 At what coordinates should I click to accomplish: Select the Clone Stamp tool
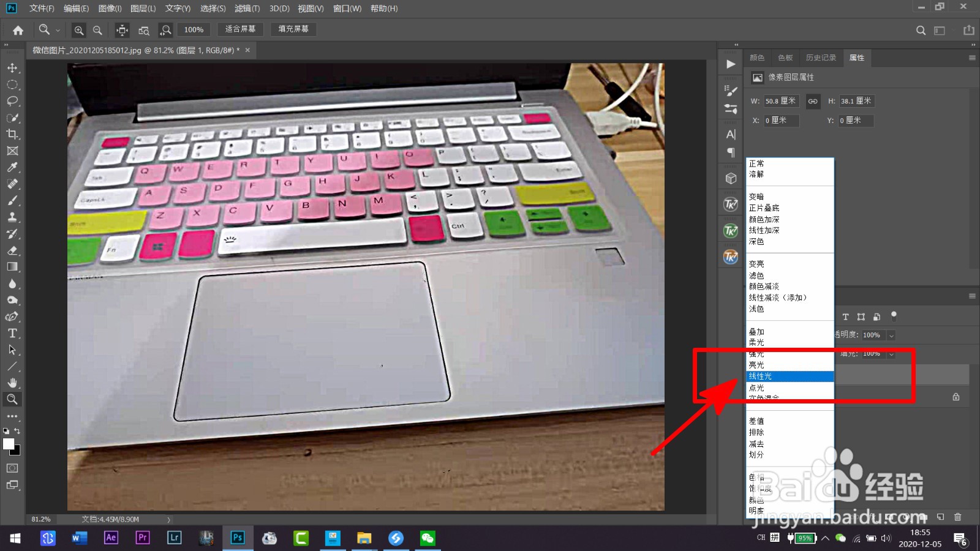(12, 217)
